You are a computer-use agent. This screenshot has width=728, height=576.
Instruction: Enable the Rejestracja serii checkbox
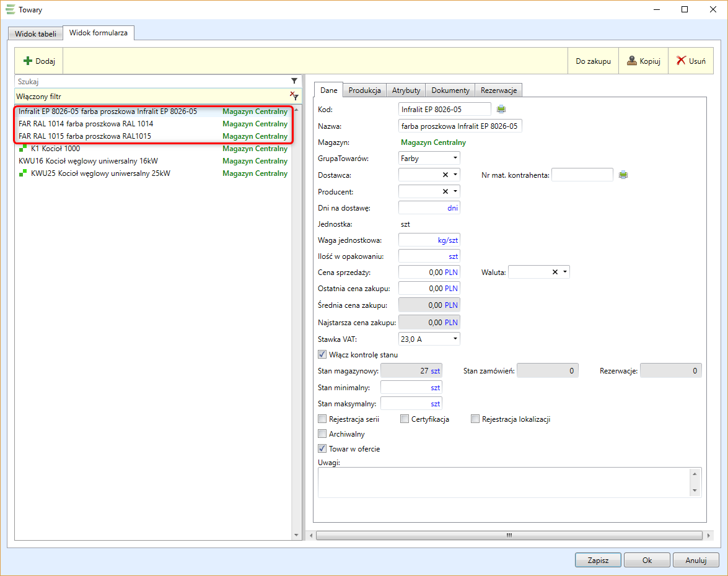click(322, 419)
